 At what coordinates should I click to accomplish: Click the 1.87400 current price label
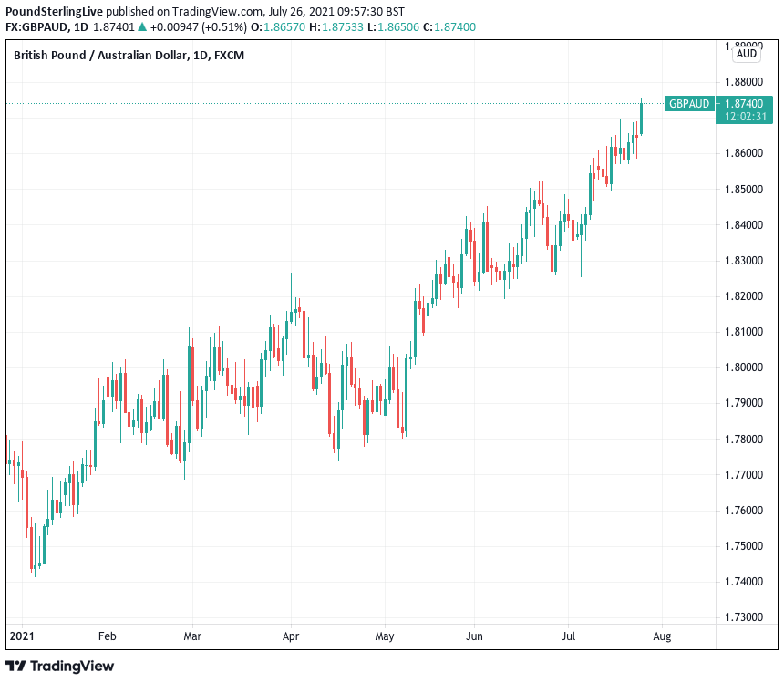(x=745, y=104)
